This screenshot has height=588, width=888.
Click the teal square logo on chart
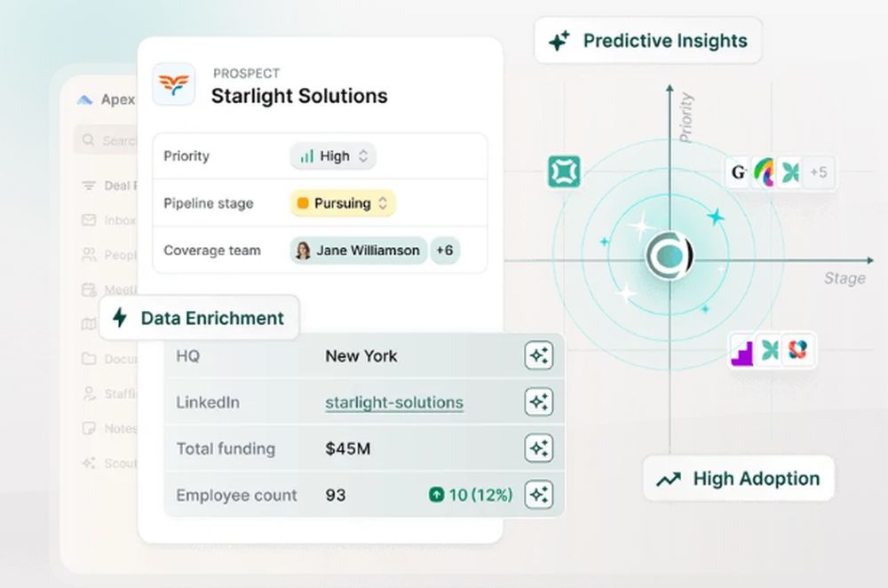click(564, 171)
